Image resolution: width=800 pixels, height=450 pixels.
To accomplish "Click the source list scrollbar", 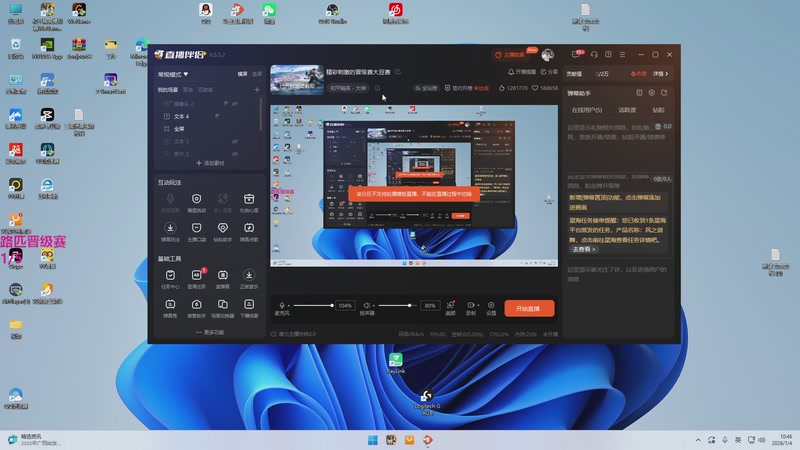I will click(261, 114).
